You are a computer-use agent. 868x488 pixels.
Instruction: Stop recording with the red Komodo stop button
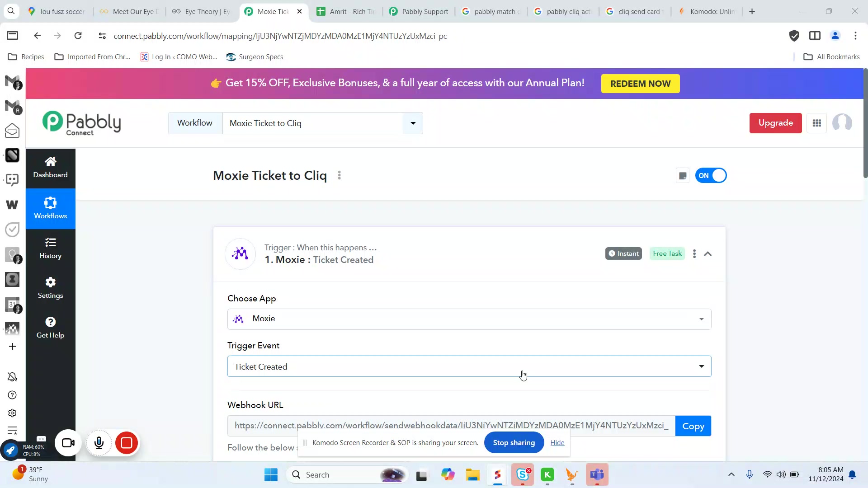(127, 443)
